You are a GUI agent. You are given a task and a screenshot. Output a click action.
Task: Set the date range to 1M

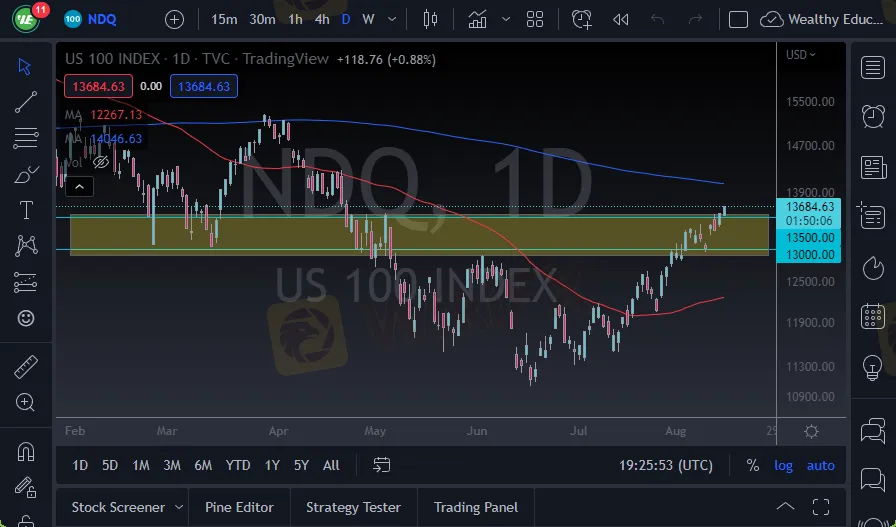click(141, 465)
